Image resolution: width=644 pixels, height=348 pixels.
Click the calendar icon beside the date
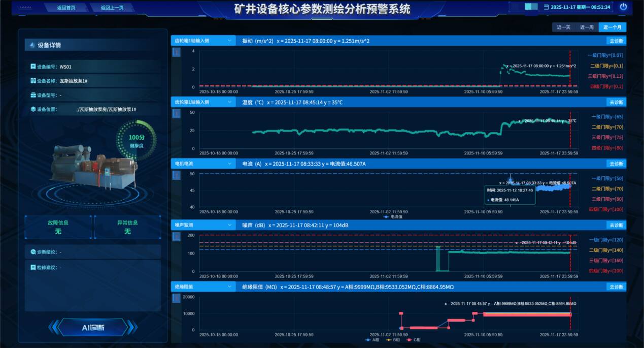click(546, 7)
